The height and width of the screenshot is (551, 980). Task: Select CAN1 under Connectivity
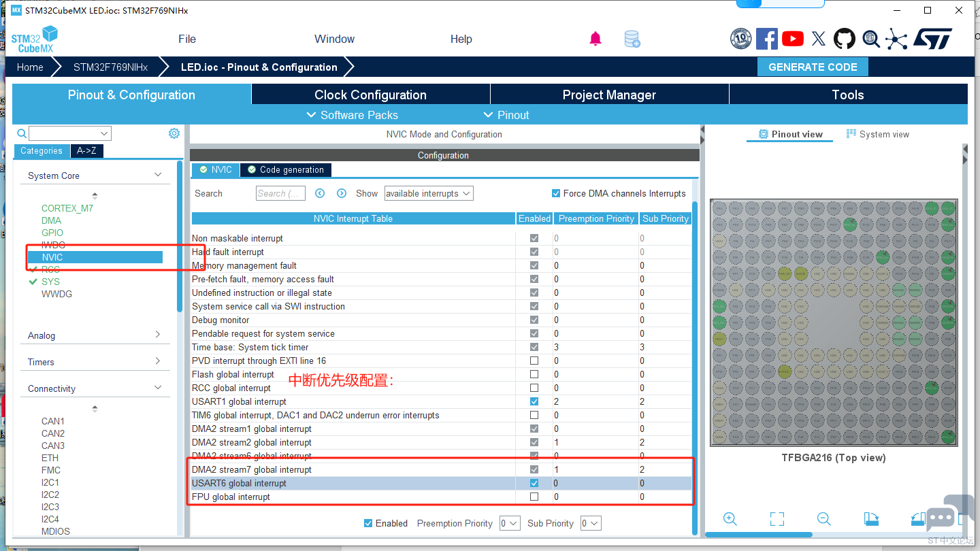point(53,421)
